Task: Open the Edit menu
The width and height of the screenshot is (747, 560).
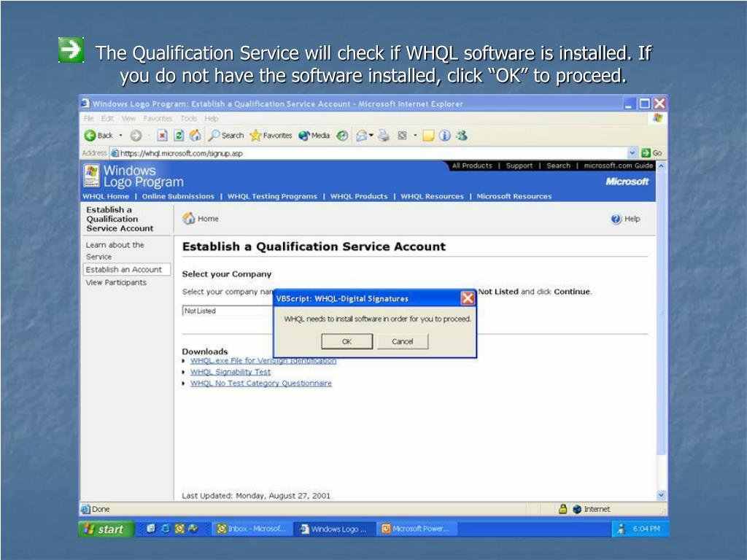Action: point(107,119)
